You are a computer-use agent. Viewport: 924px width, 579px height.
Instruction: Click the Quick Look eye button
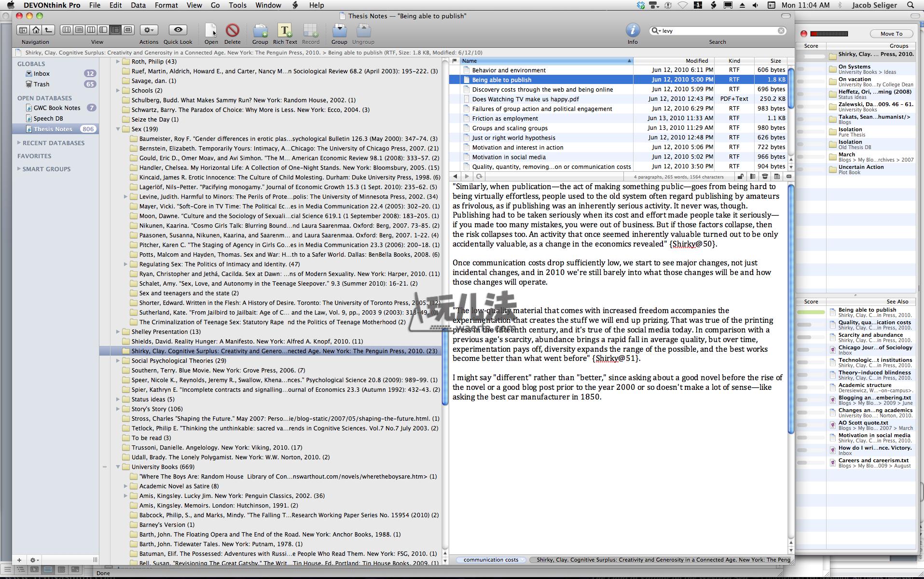[x=178, y=30]
